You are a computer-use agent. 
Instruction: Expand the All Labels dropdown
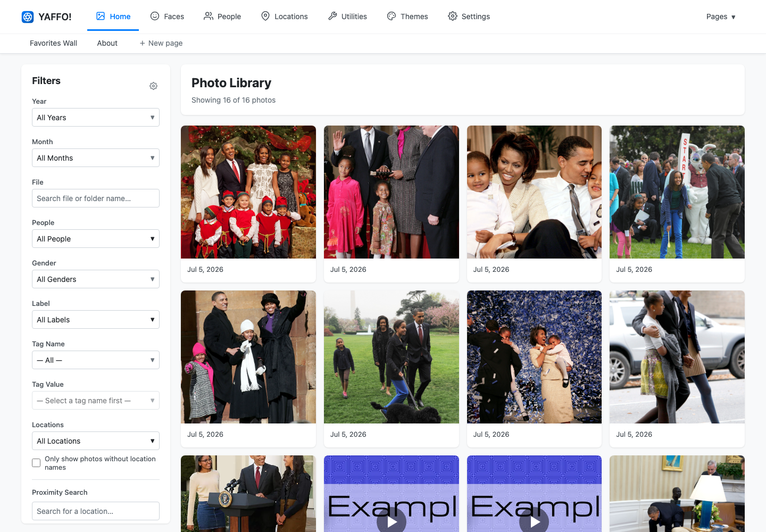pos(96,320)
